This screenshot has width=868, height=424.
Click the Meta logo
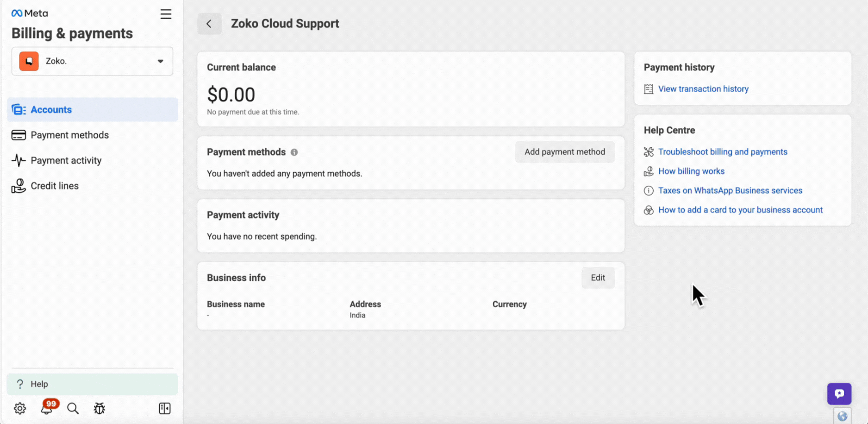pos(30,13)
